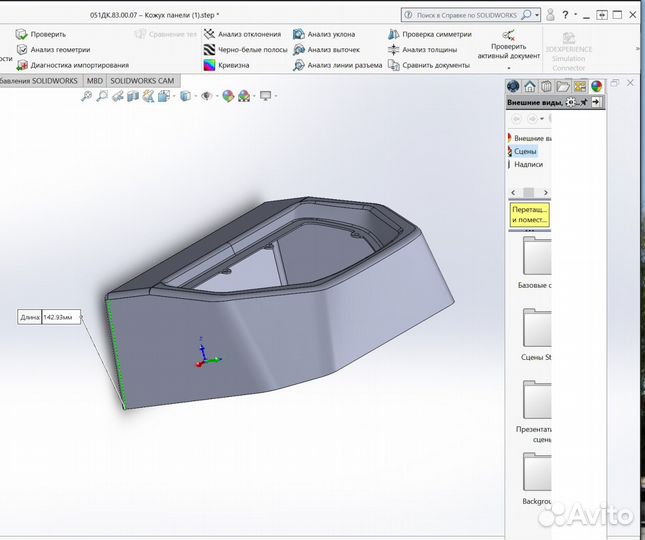Image resolution: width=645 pixels, height=540 pixels.
Task: Click the Zoom to Fit magnifier icon
Action: click(87, 96)
